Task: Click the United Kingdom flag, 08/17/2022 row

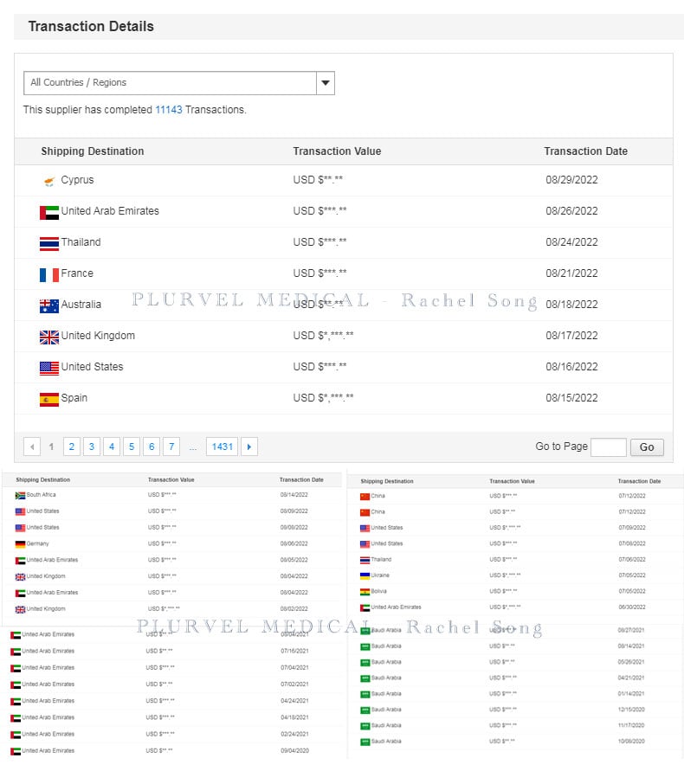Action: [49, 337]
